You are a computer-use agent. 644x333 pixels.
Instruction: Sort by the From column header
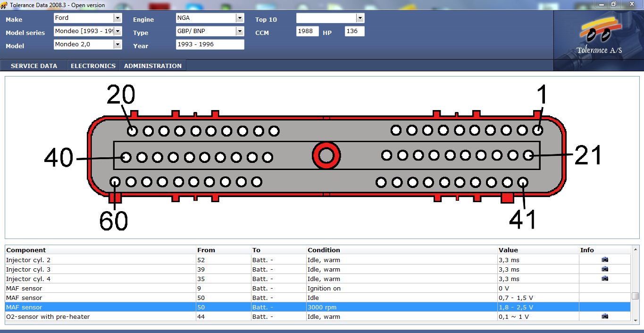click(x=224, y=250)
